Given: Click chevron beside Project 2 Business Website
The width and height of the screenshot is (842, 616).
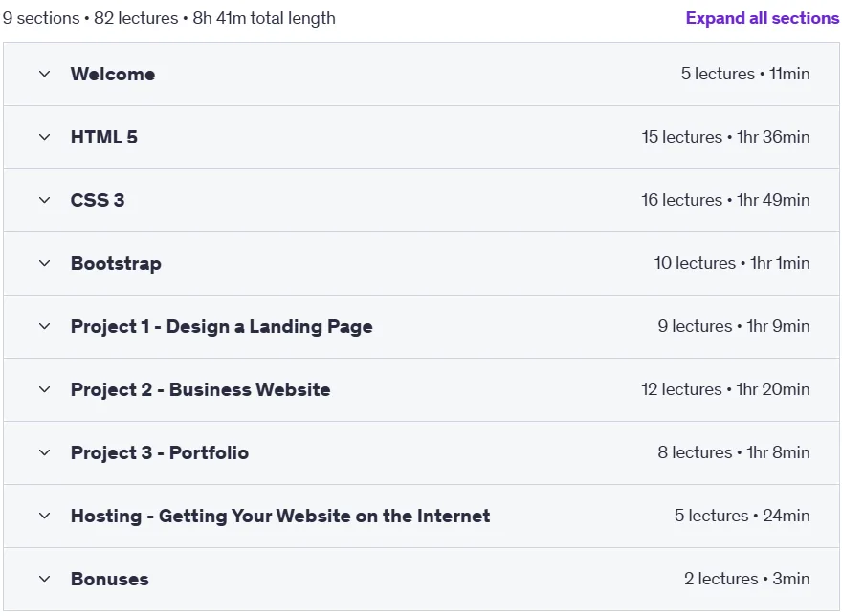Looking at the screenshot, I should [x=45, y=389].
